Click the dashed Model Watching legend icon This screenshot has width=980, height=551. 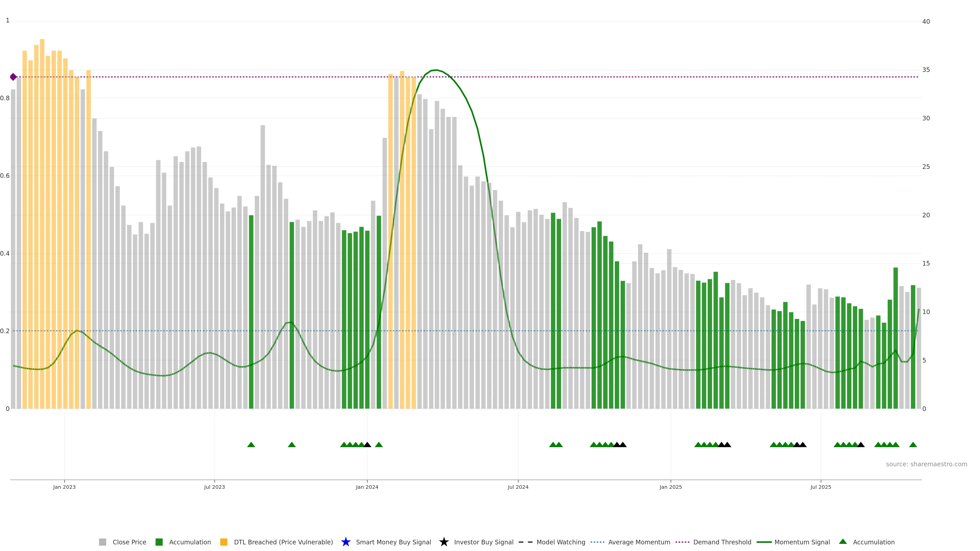[525, 542]
